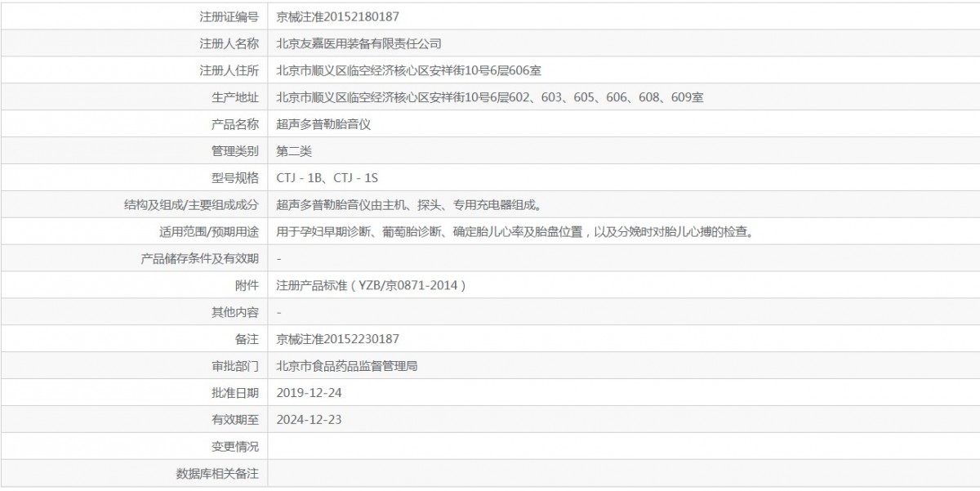Click the label 生产地址

click(235, 97)
